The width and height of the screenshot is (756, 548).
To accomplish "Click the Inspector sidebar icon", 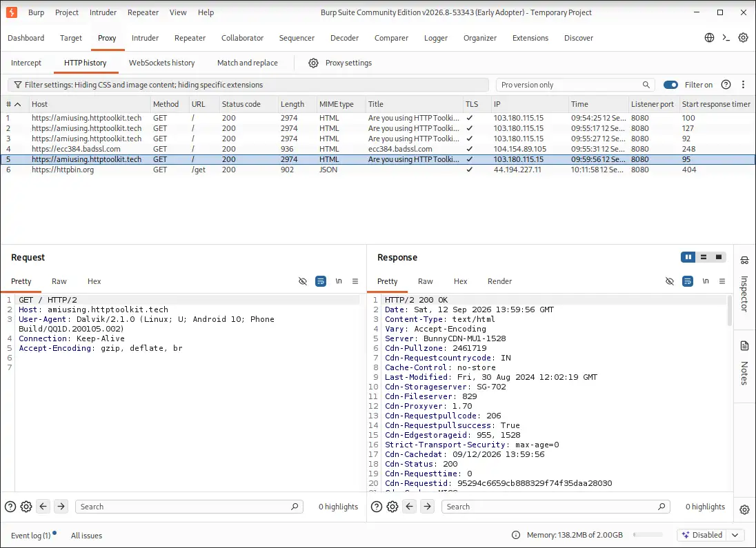I will 744,261.
